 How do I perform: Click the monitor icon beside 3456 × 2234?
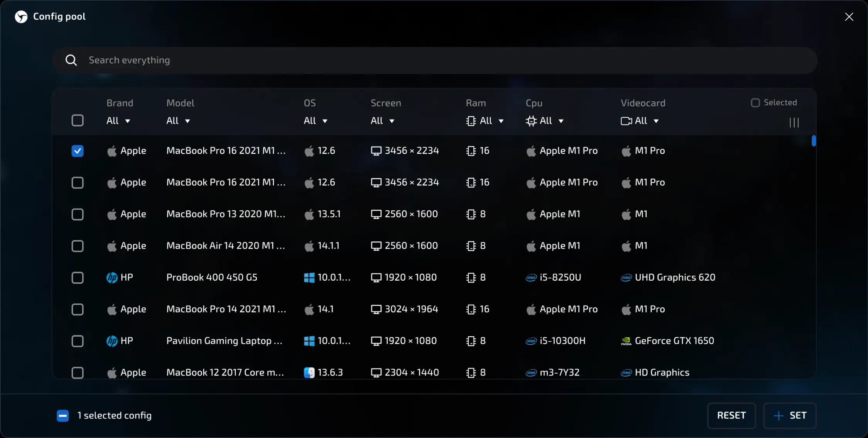point(376,150)
